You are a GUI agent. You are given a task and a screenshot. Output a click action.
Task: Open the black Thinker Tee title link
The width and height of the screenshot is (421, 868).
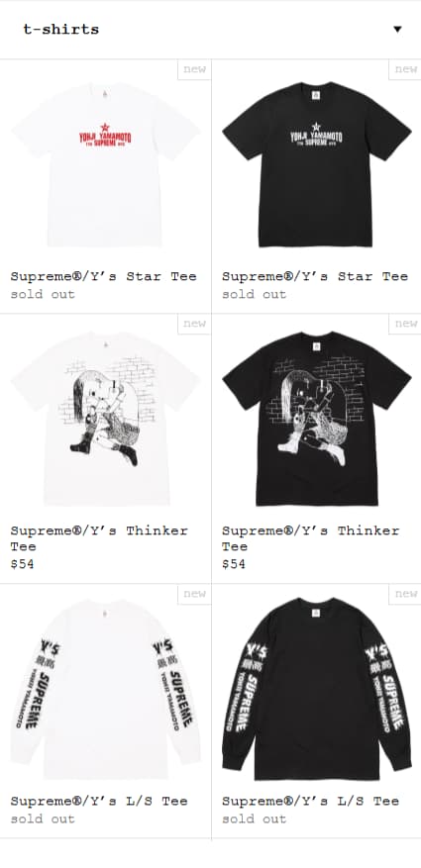311,538
